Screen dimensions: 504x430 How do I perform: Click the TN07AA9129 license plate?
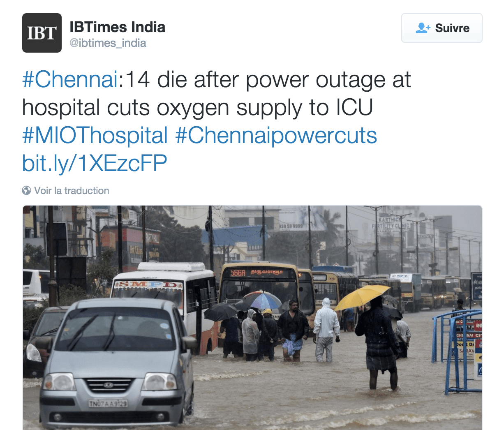pyautogui.click(x=108, y=404)
